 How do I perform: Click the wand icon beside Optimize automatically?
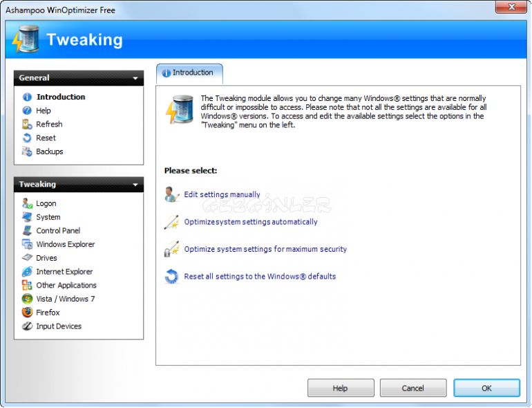[x=171, y=222]
